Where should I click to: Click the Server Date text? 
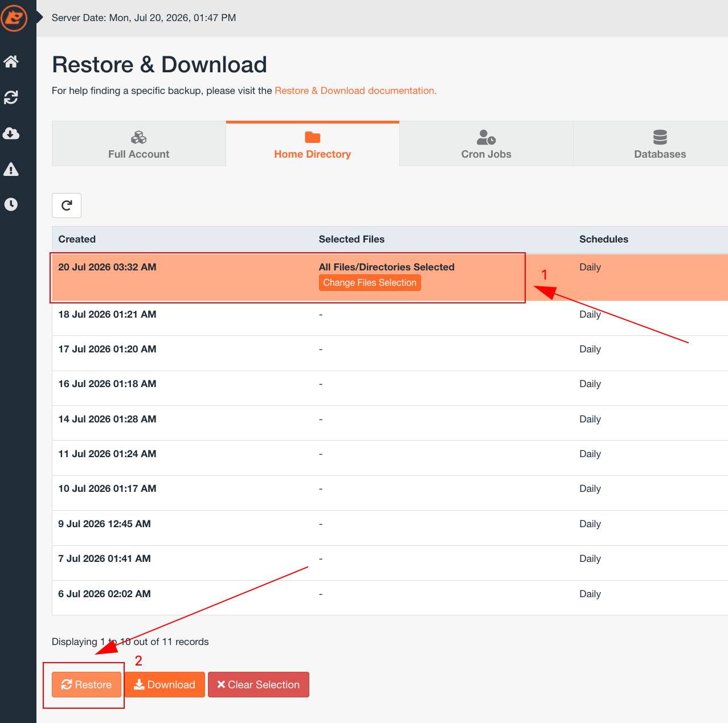pos(144,18)
